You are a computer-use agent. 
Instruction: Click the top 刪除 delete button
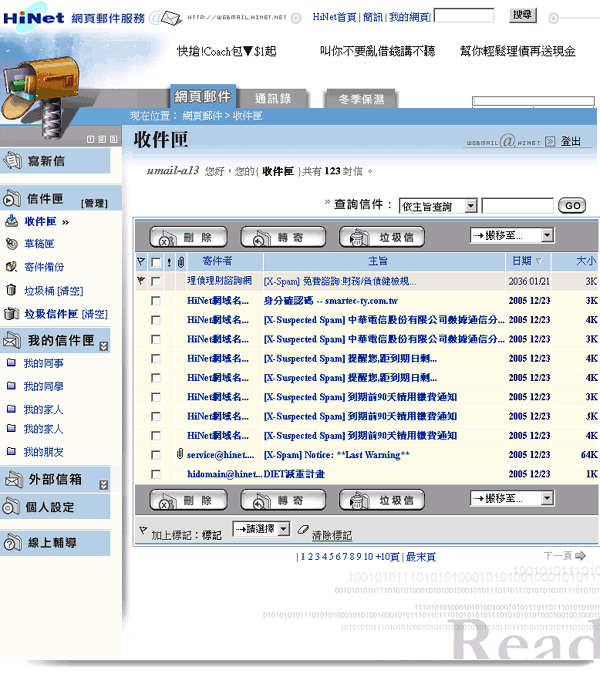coord(188,237)
